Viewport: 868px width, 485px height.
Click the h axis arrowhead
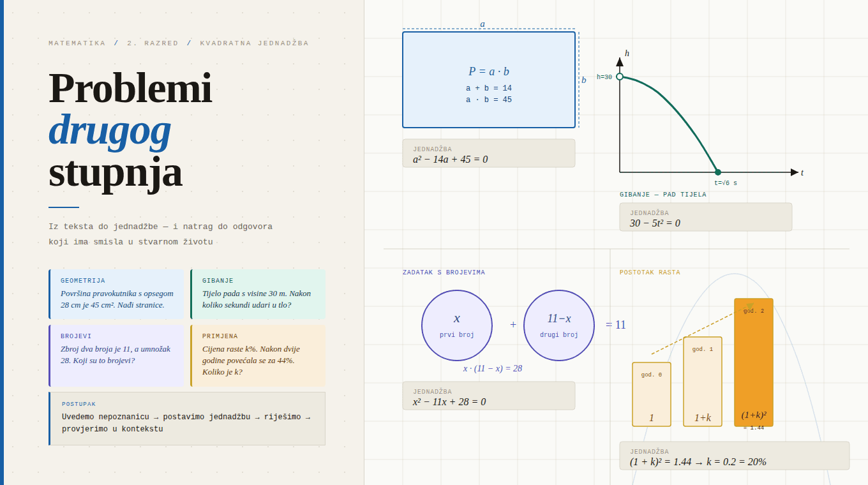tap(620, 62)
